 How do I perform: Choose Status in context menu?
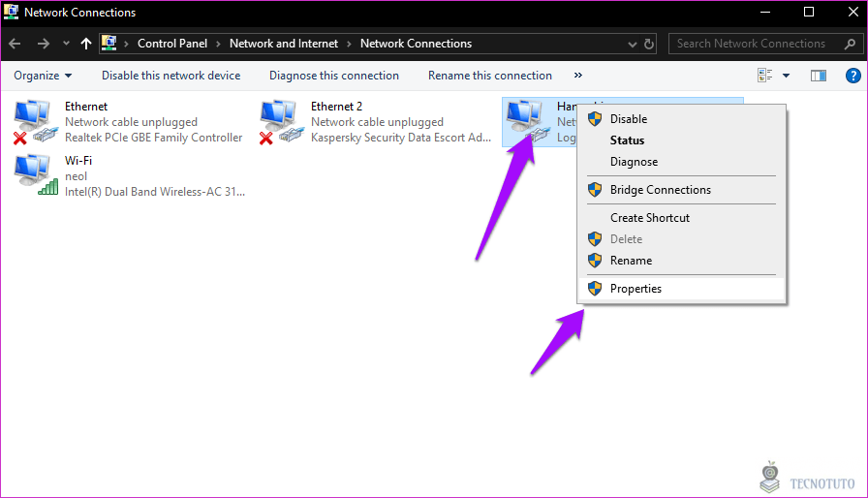681,140
